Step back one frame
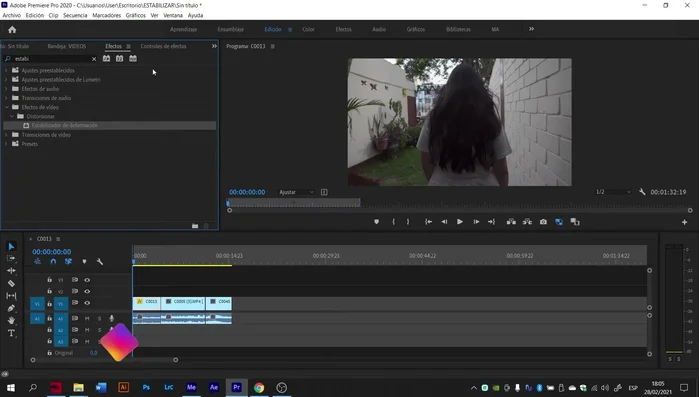The height and width of the screenshot is (397, 699). pos(444,222)
